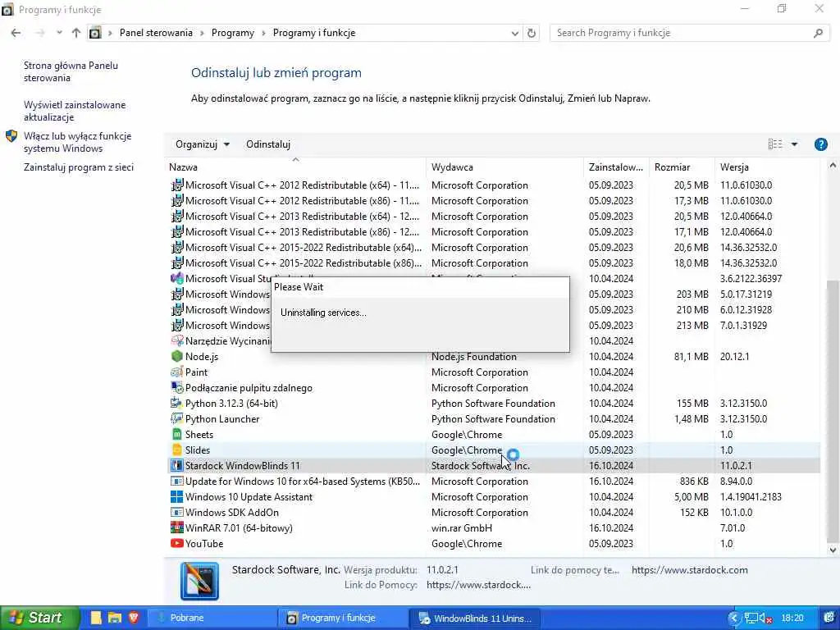
Task: Click the Microsoft Visual Studio Installer icon
Action: pyautogui.click(x=177, y=279)
